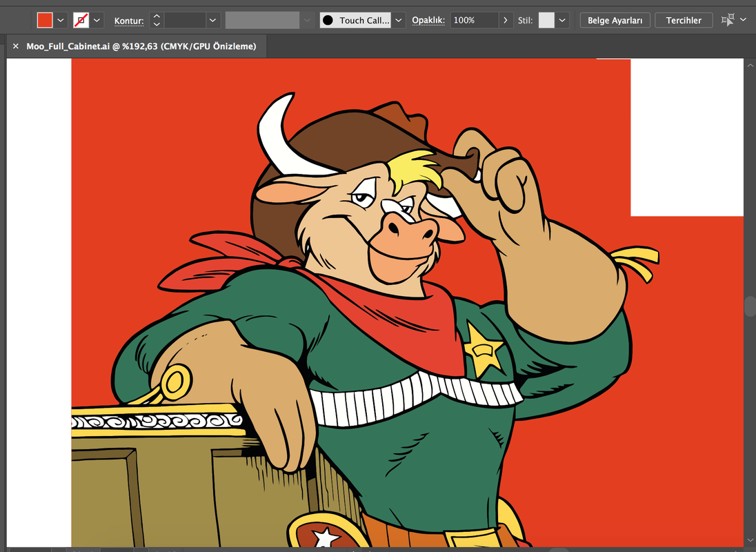
Task: Click the vertical scrollbar up arrow
Action: tap(750, 65)
